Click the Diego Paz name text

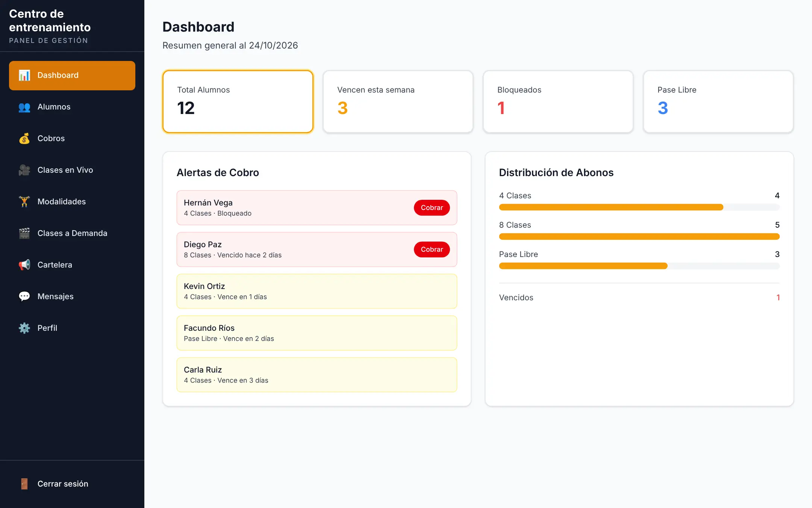(203, 245)
